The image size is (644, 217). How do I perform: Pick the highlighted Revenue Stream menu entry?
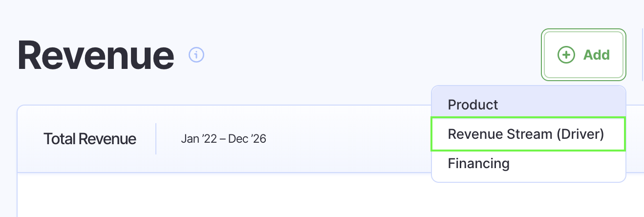tap(526, 134)
